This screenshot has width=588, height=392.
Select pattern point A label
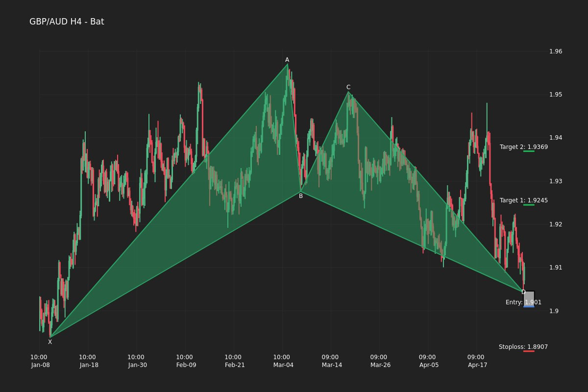coord(287,60)
